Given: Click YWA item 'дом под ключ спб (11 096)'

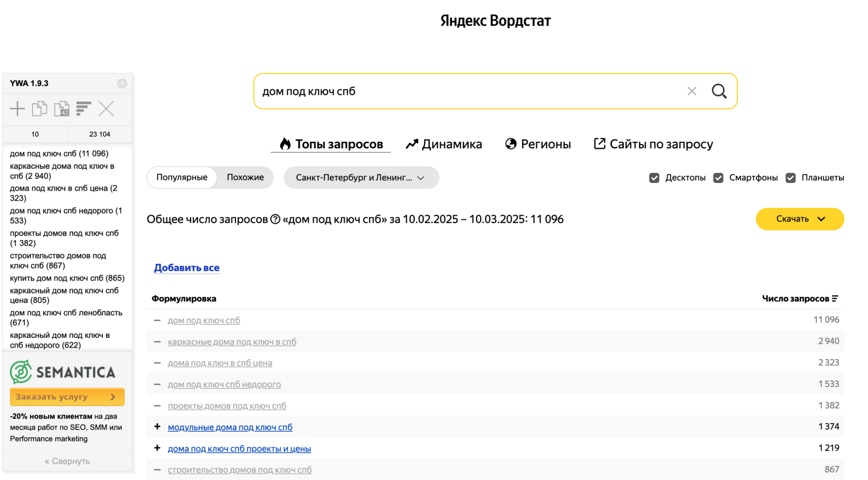Looking at the screenshot, I should click(59, 153).
